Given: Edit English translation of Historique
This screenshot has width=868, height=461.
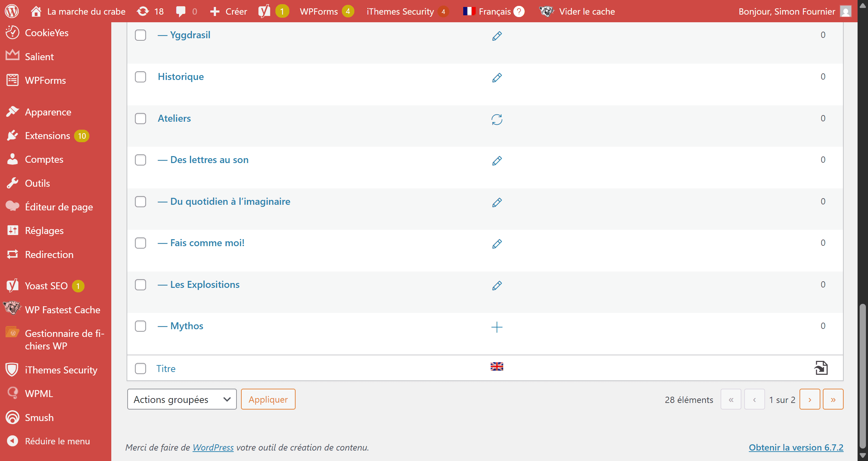Looking at the screenshot, I should (497, 78).
